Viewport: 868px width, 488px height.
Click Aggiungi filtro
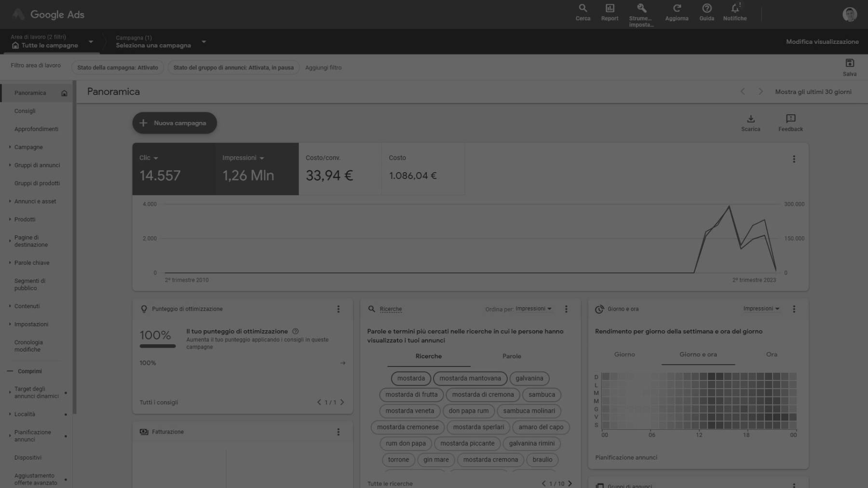[x=323, y=68]
